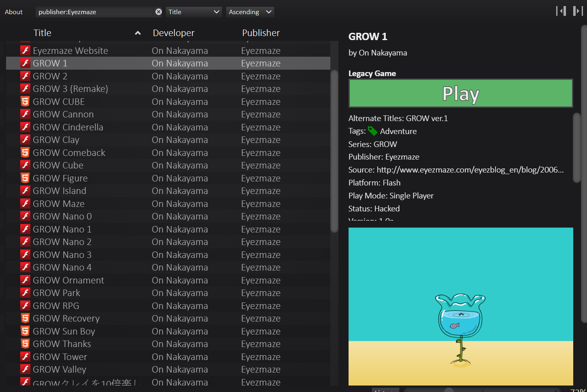Click 'Play Mode: Single Player' text
Image resolution: width=587 pixels, height=392 pixels.
coord(391,196)
